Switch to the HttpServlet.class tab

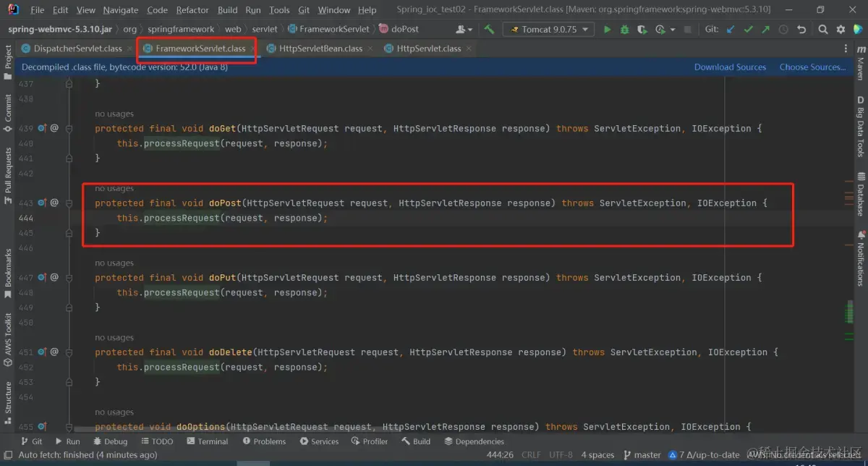pos(428,48)
